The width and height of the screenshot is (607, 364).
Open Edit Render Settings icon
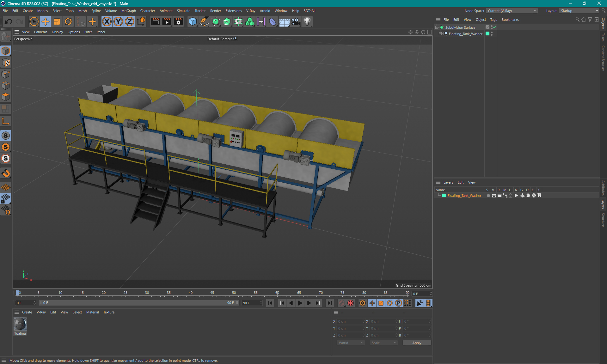click(178, 21)
